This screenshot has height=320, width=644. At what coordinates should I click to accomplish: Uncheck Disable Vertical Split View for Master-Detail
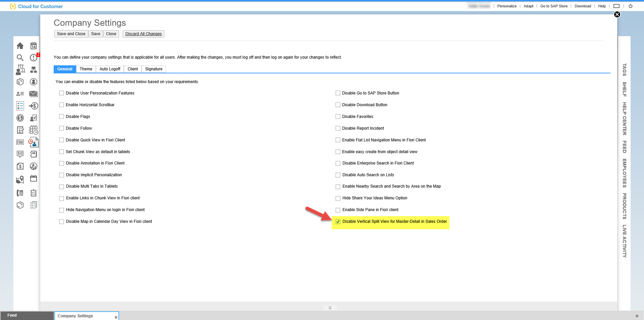(x=338, y=221)
